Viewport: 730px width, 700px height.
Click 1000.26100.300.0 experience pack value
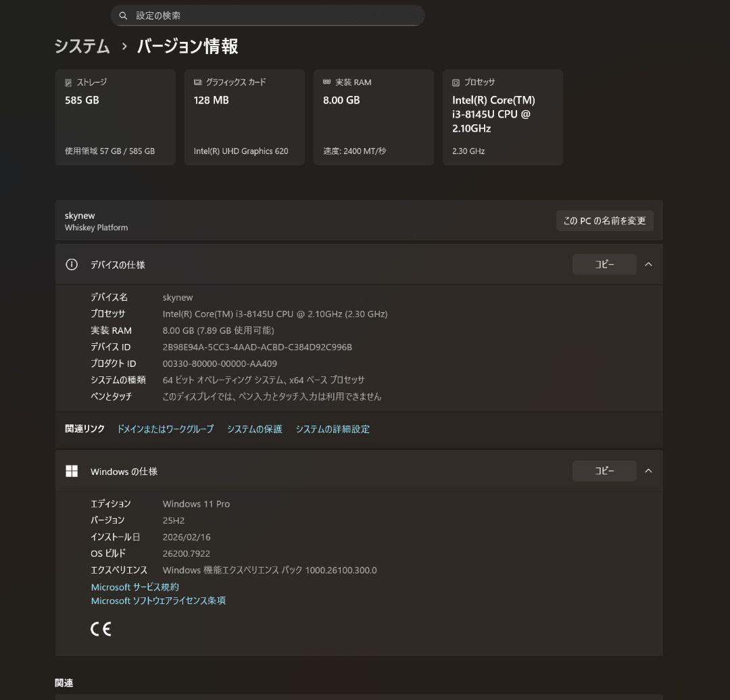[341, 570]
